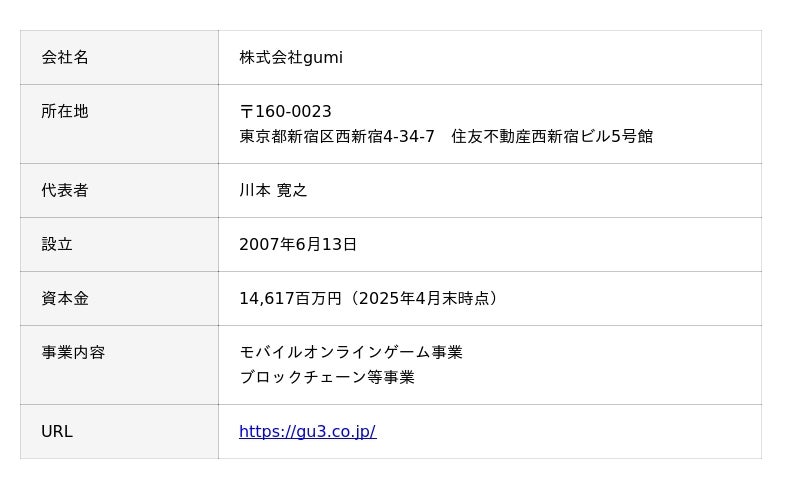Click the 5号館 text in address

click(632, 136)
